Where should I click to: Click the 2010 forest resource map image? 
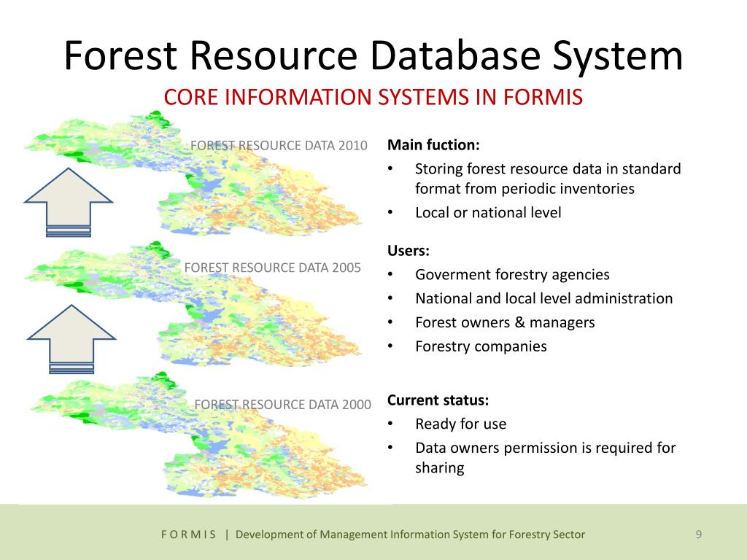(x=193, y=174)
